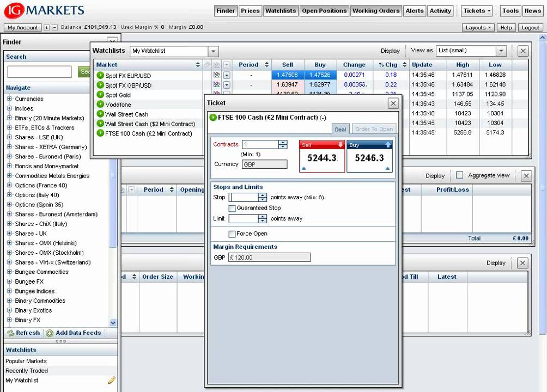Click the Watchlists top menu button
The height and width of the screenshot is (392, 547).
(281, 11)
